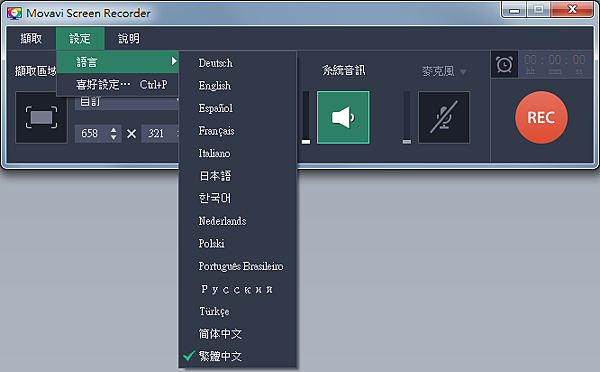Select Korean 한국어 language option
600x372 pixels.
point(238,198)
